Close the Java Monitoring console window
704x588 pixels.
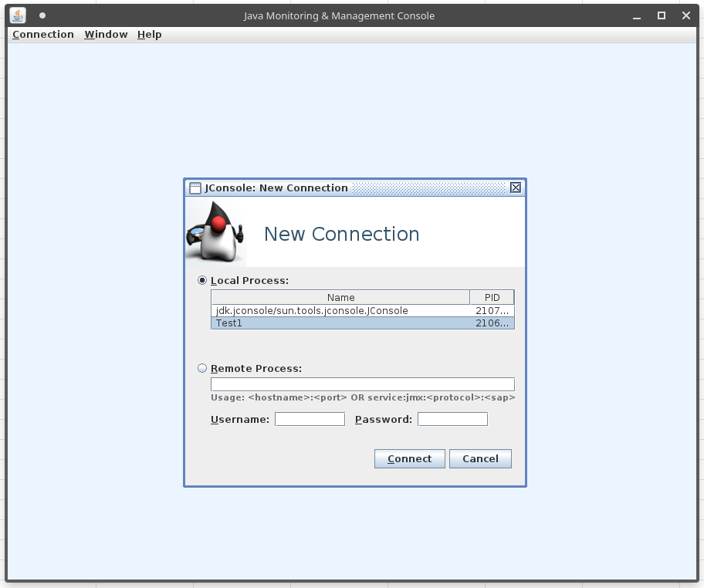tap(686, 15)
